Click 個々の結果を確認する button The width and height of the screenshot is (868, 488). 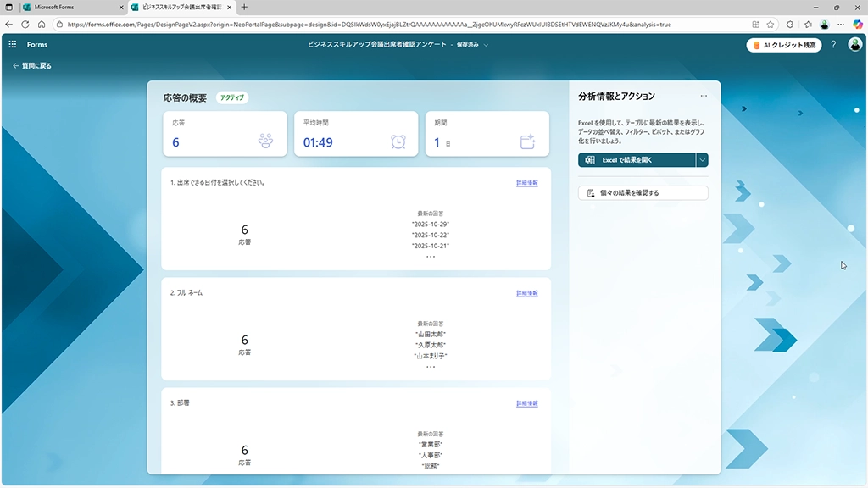click(643, 193)
